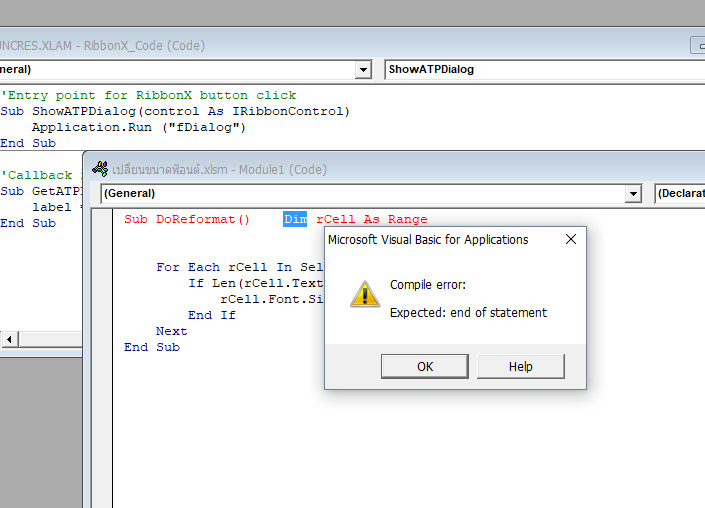Click the yellow warning triangle icon

[x=364, y=294]
